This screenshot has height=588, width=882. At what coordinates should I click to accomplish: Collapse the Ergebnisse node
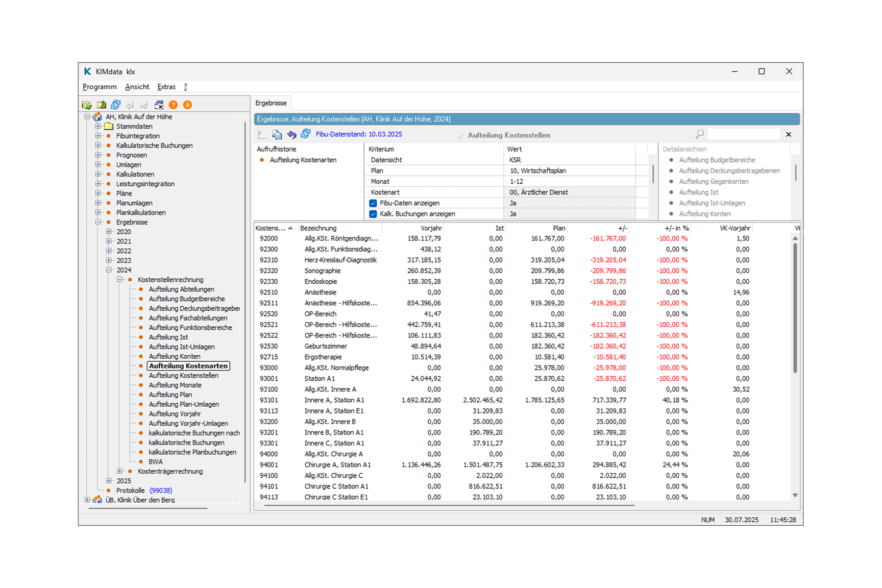pyautogui.click(x=98, y=222)
